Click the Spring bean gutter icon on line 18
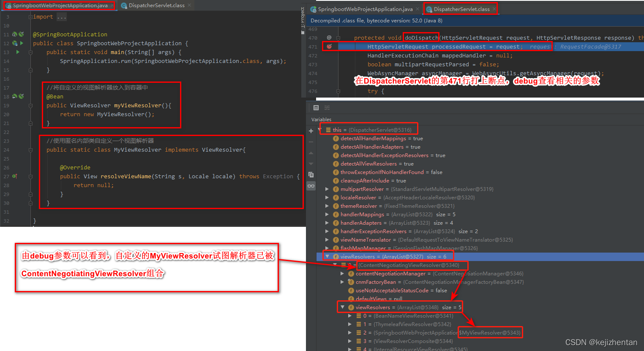The width and height of the screenshot is (644, 351). click(x=14, y=96)
